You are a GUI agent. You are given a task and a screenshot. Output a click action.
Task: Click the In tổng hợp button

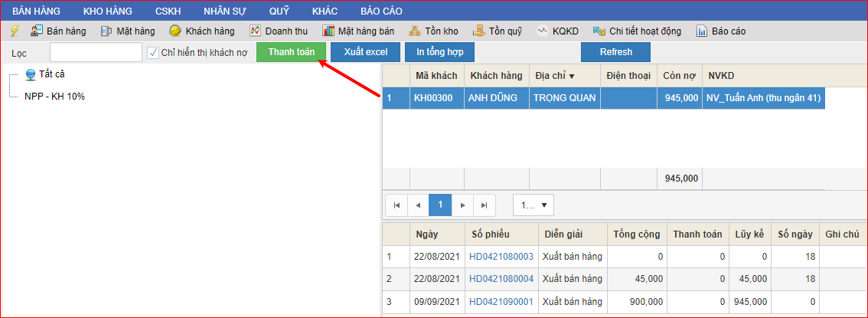tap(439, 52)
